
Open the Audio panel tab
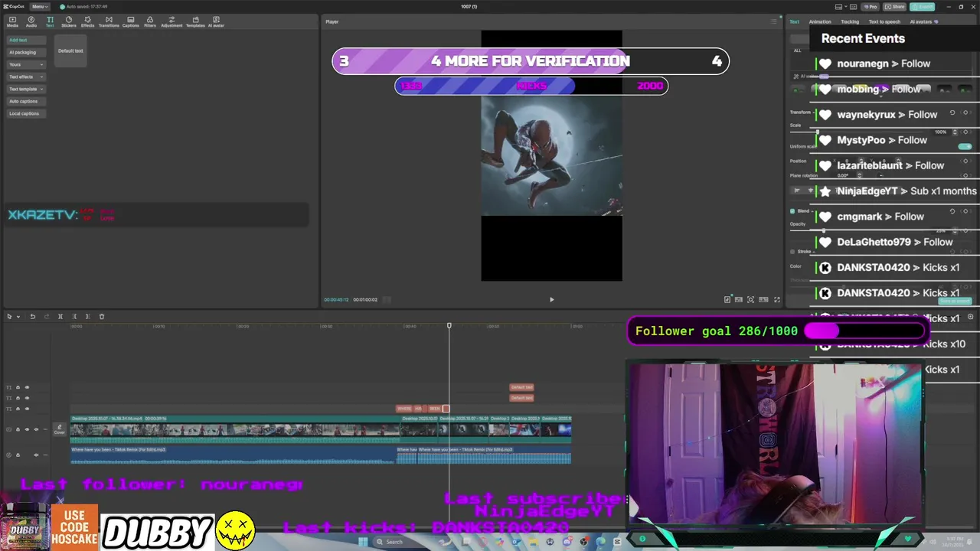pos(31,21)
